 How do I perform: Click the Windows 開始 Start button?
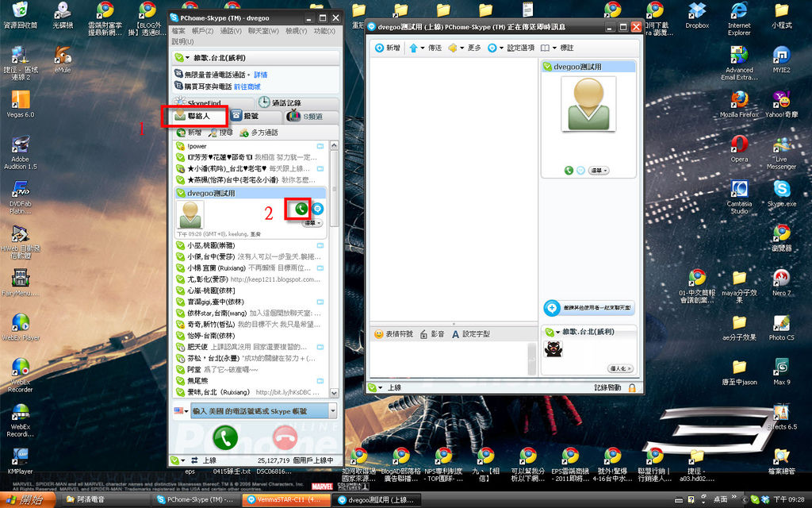27,500
